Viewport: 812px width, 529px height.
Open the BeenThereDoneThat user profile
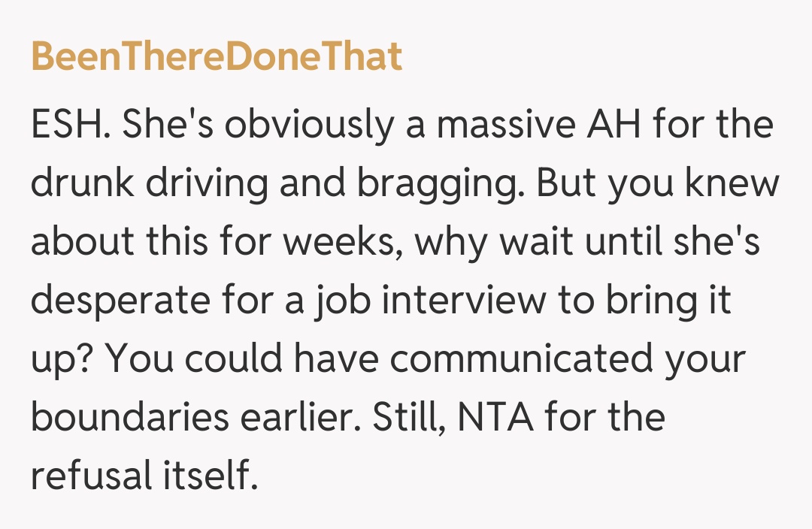[217, 56]
